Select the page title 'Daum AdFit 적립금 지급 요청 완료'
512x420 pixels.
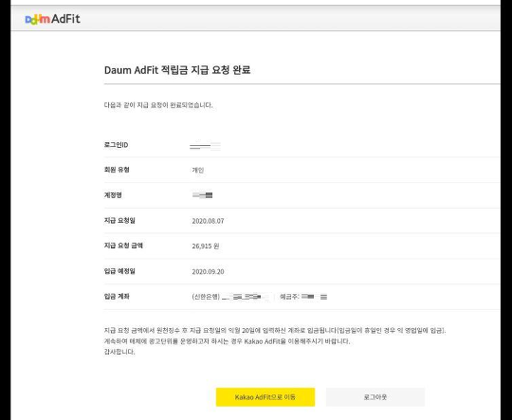pos(177,70)
